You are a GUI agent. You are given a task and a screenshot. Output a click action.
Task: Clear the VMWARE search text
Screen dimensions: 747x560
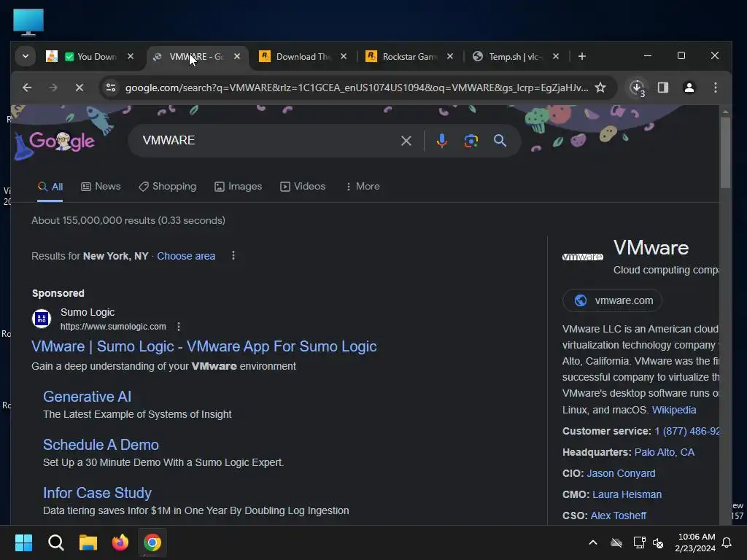click(x=406, y=141)
